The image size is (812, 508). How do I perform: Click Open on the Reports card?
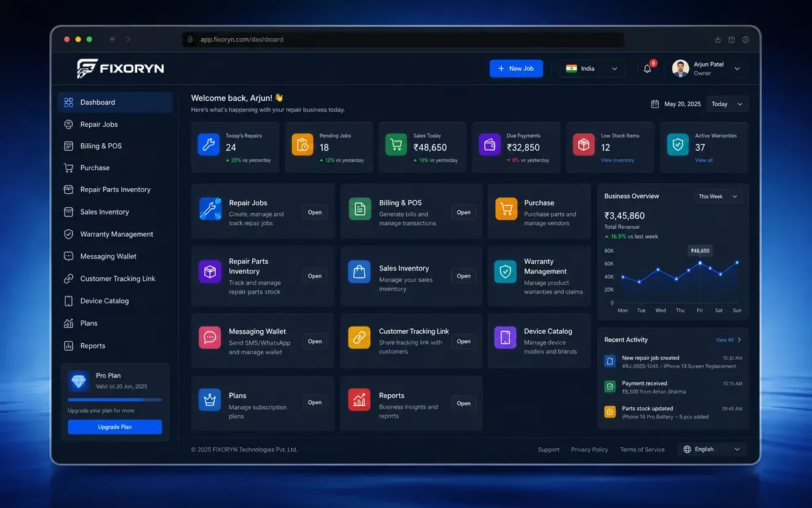(464, 403)
